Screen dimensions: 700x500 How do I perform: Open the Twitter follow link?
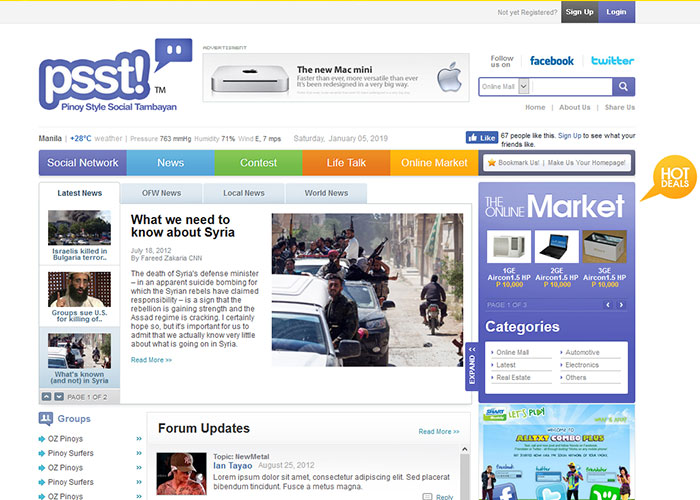coord(612,61)
